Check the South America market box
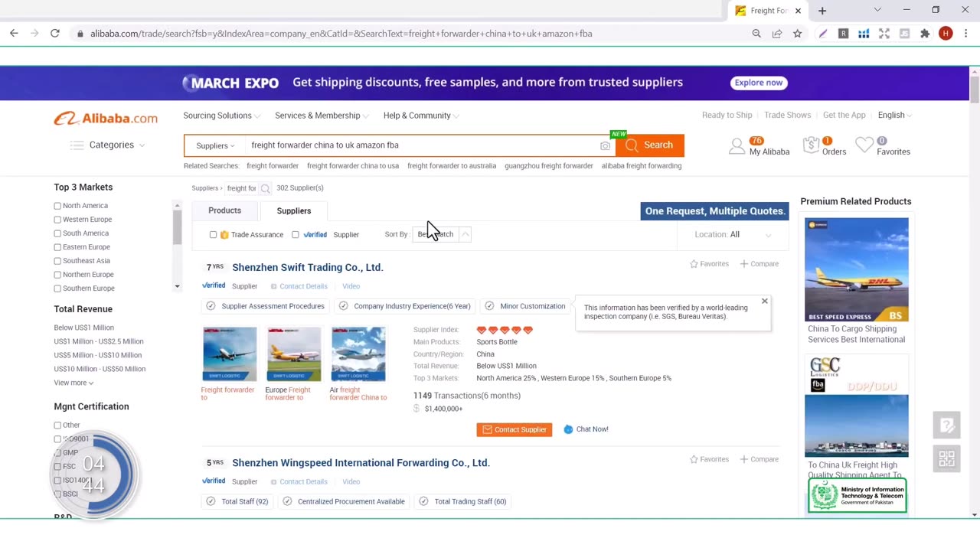Viewport: 980px width, 551px height. point(57,233)
